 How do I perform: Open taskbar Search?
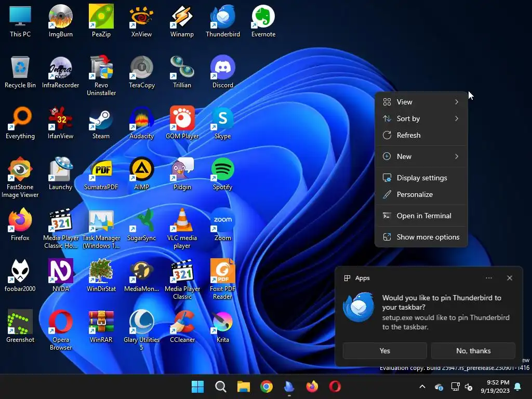[x=220, y=387]
